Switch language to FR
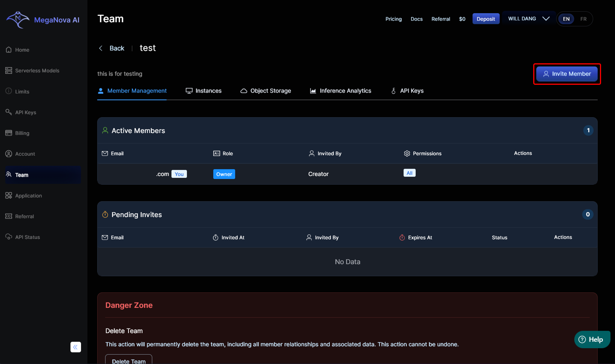The height and width of the screenshot is (364, 615). pos(583,19)
